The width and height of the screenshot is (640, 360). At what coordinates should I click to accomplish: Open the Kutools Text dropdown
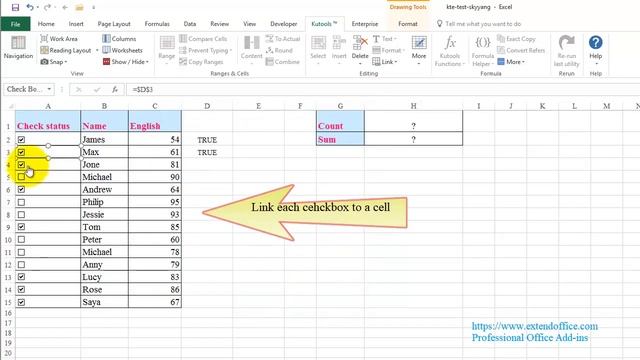(385, 39)
